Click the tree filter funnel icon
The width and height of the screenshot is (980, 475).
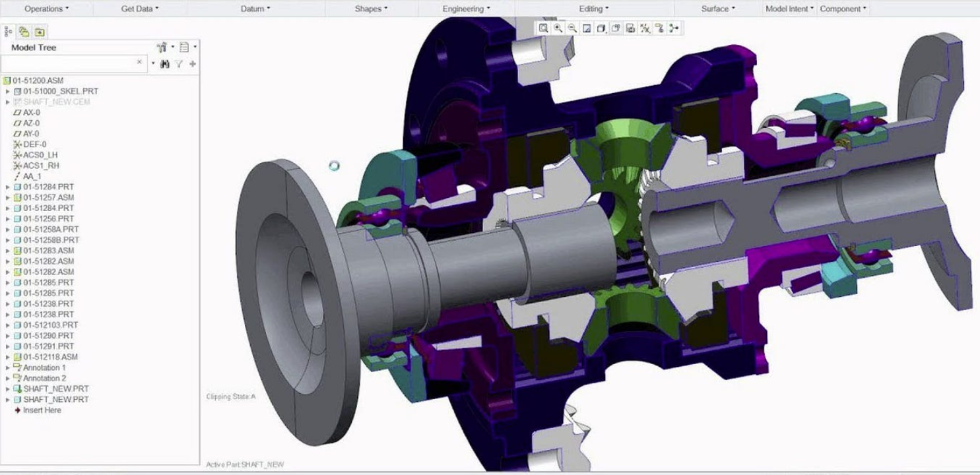[x=179, y=63]
